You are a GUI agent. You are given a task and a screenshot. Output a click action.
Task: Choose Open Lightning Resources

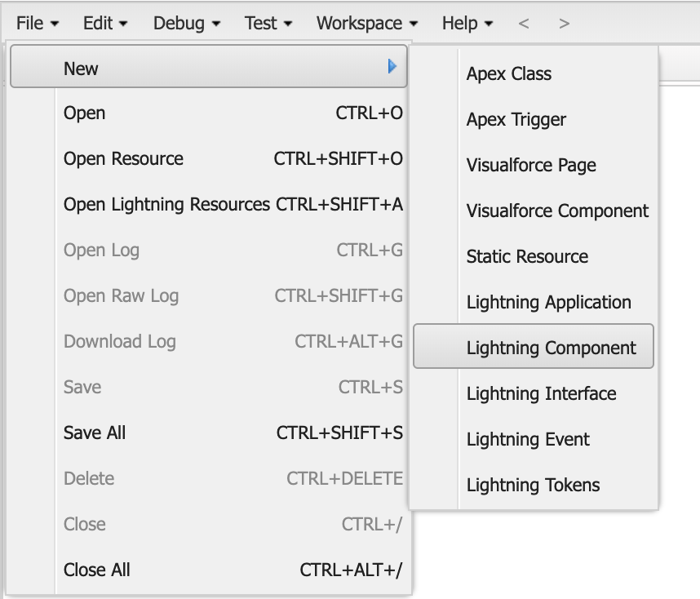[x=166, y=205]
